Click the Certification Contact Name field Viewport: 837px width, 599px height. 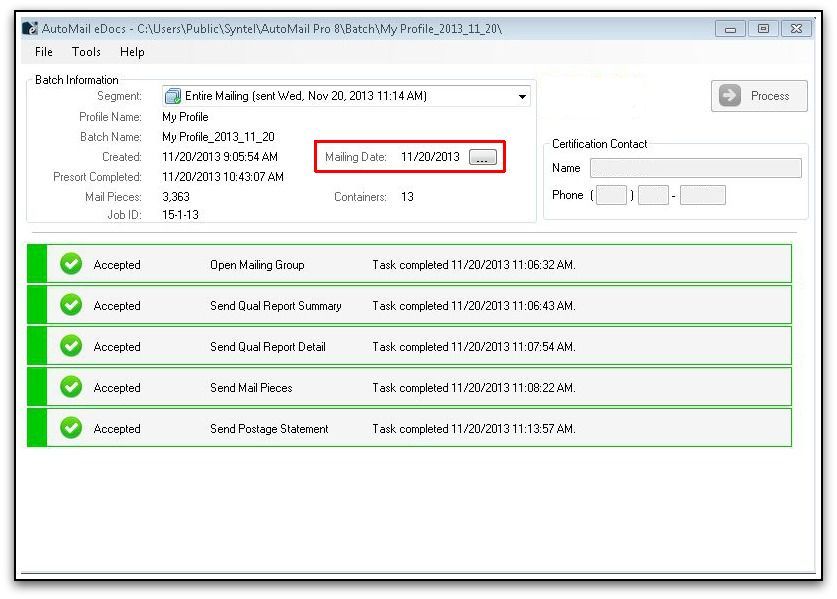click(x=696, y=168)
